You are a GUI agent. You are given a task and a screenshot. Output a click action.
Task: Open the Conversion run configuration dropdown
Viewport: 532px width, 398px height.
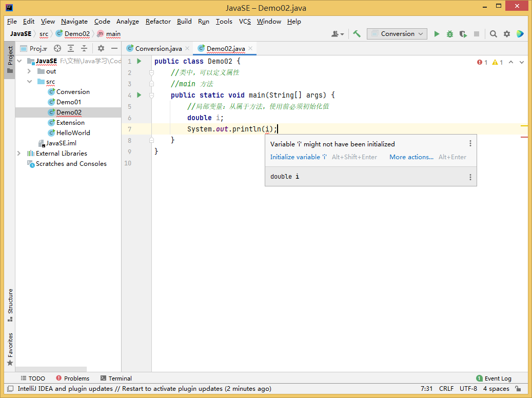point(398,34)
